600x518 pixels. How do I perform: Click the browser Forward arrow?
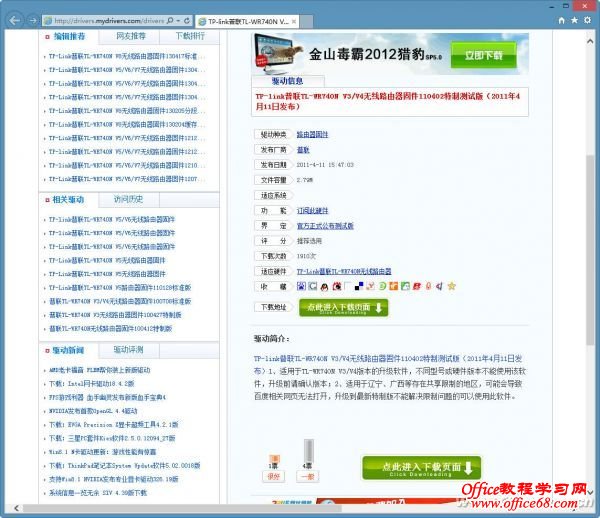tap(33, 21)
